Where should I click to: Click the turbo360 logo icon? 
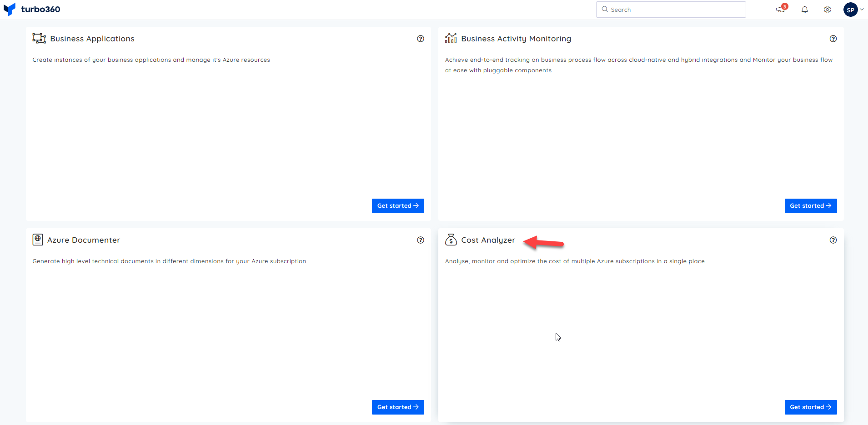tap(10, 10)
